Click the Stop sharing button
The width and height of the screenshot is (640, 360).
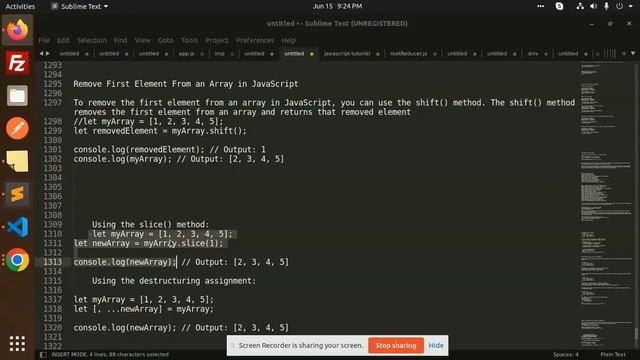tap(396, 345)
